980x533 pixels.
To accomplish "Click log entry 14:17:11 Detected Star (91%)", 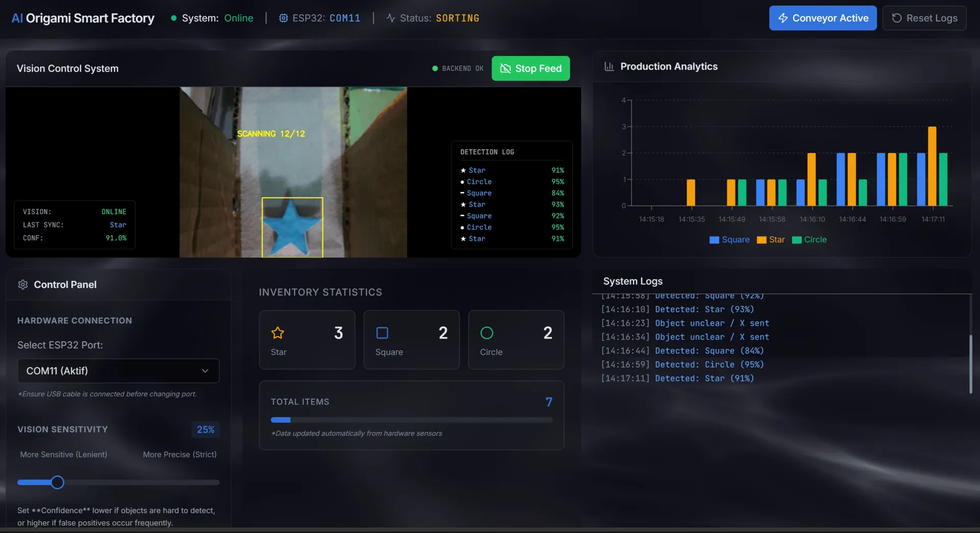I will 677,378.
